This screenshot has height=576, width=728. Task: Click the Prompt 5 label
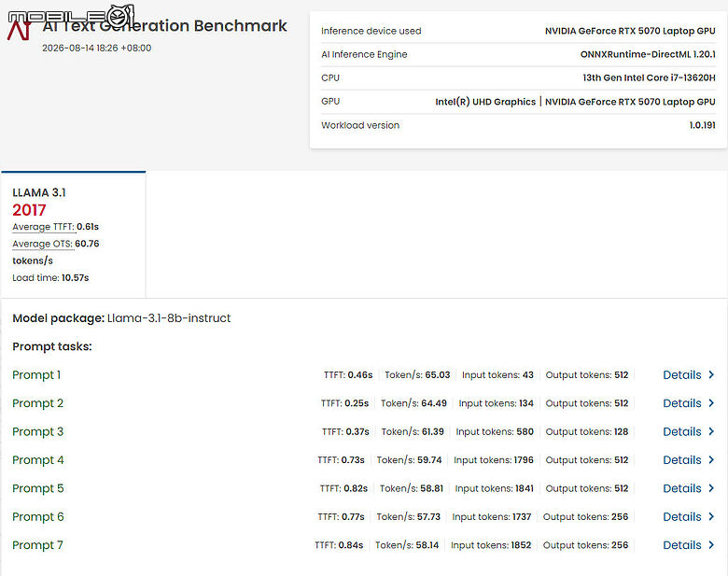click(38, 488)
